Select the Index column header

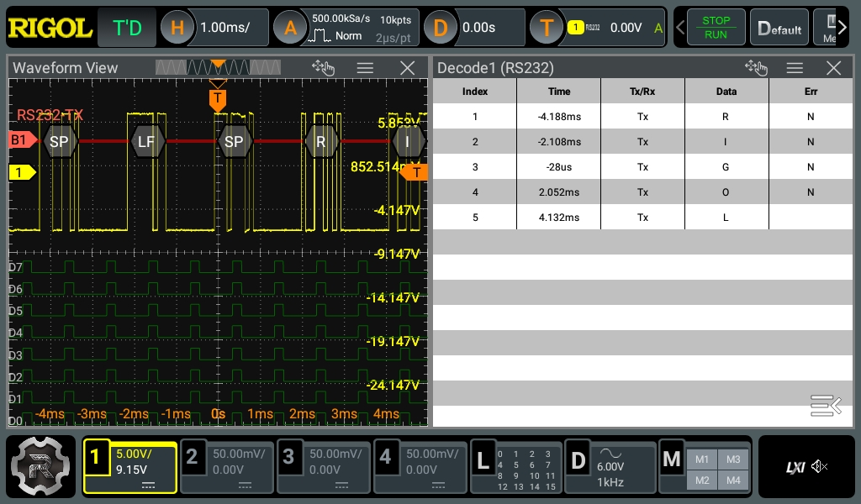coord(475,91)
